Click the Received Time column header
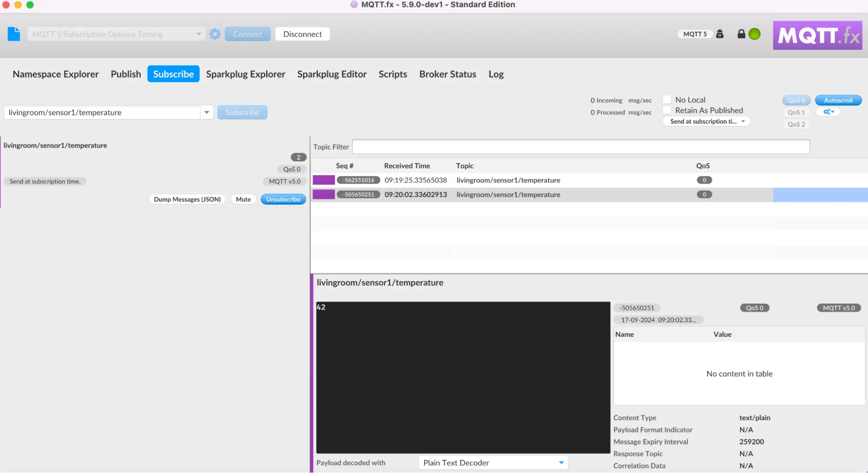The height and width of the screenshot is (473, 868). [x=407, y=166]
